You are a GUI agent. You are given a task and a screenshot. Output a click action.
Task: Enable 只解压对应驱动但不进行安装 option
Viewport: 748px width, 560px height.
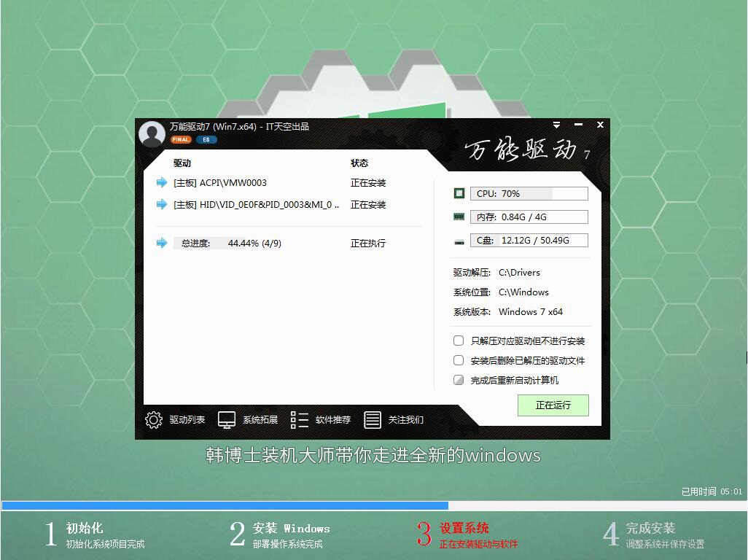[x=459, y=340]
